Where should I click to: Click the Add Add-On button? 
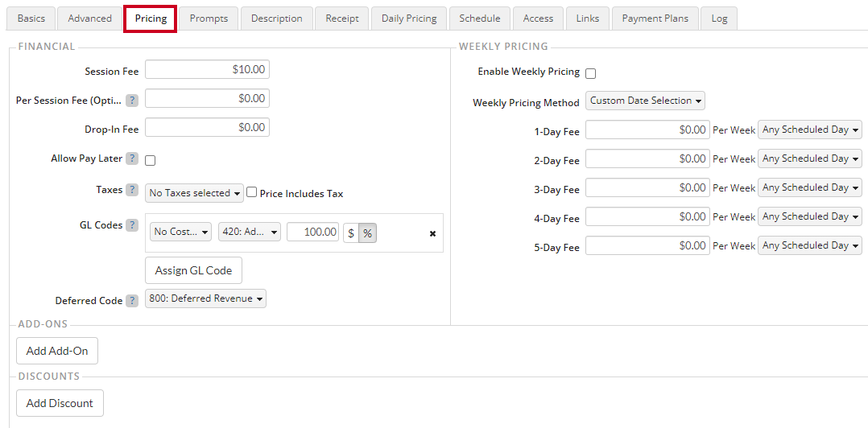point(57,351)
